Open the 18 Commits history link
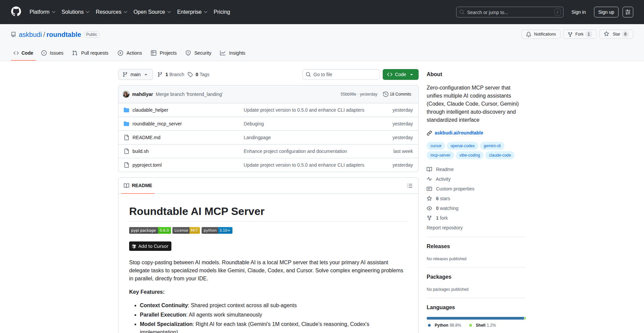 tap(397, 94)
